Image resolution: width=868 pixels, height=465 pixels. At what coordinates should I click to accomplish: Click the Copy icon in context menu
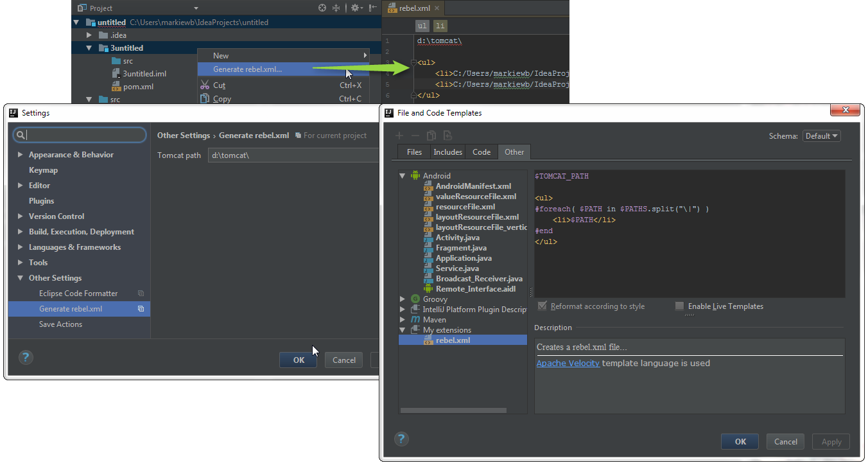[x=205, y=98]
